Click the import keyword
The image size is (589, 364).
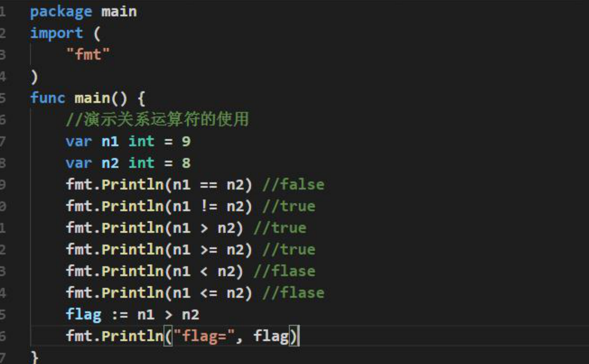click(x=57, y=33)
